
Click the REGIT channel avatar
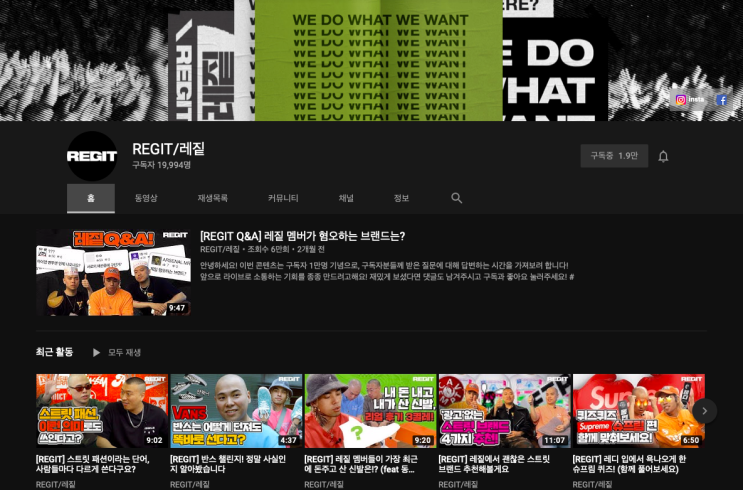pos(92,156)
